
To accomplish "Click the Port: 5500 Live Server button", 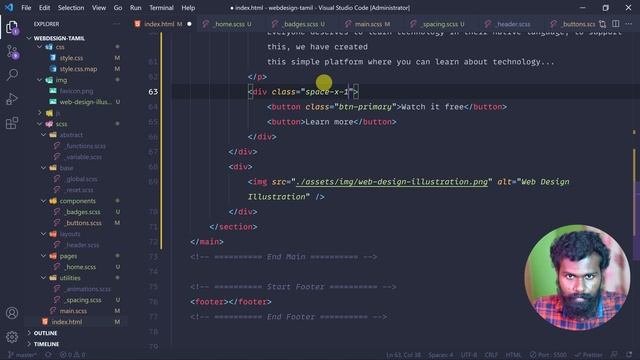I will (548, 355).
